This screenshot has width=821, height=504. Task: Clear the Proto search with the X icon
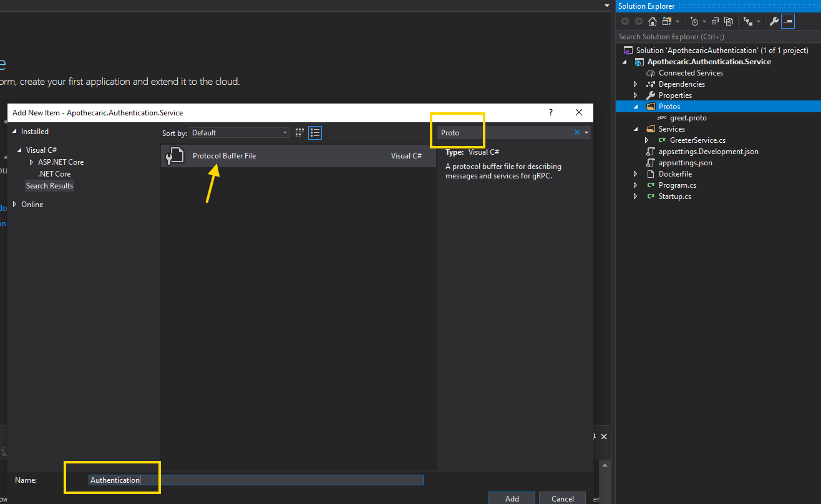pos(577,132)
